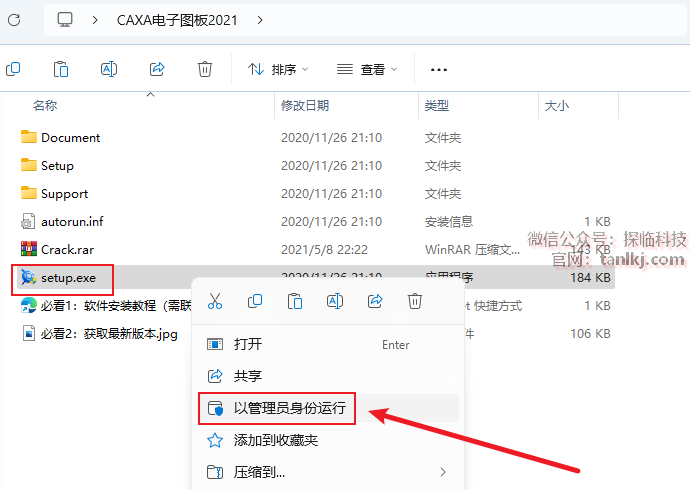Click the context menu Delete icon
The width and height of the screenshot is (690, 490).
(415, 301)
